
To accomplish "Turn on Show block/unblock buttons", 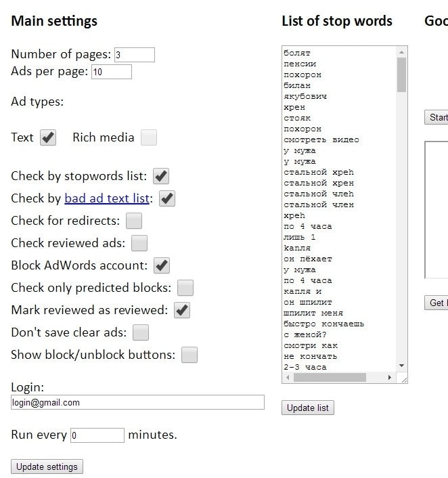I will coord(189,355).
